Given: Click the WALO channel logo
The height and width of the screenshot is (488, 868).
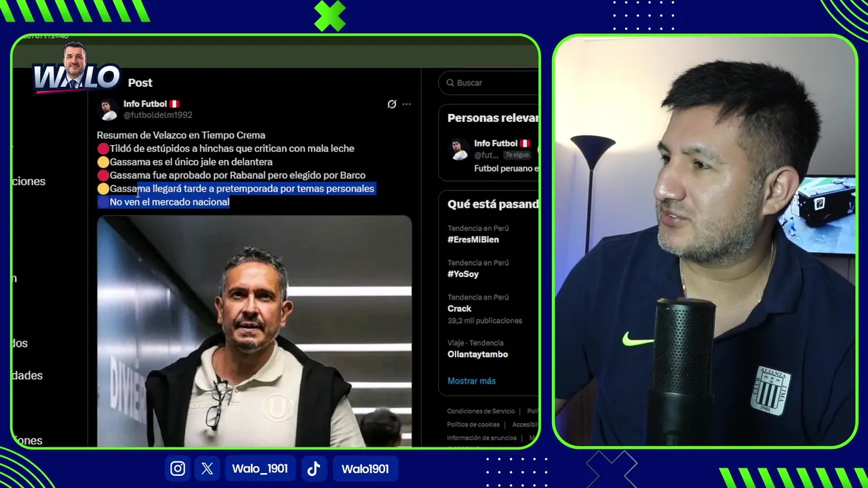Looking at the screenshot, I should click(76, 68).
